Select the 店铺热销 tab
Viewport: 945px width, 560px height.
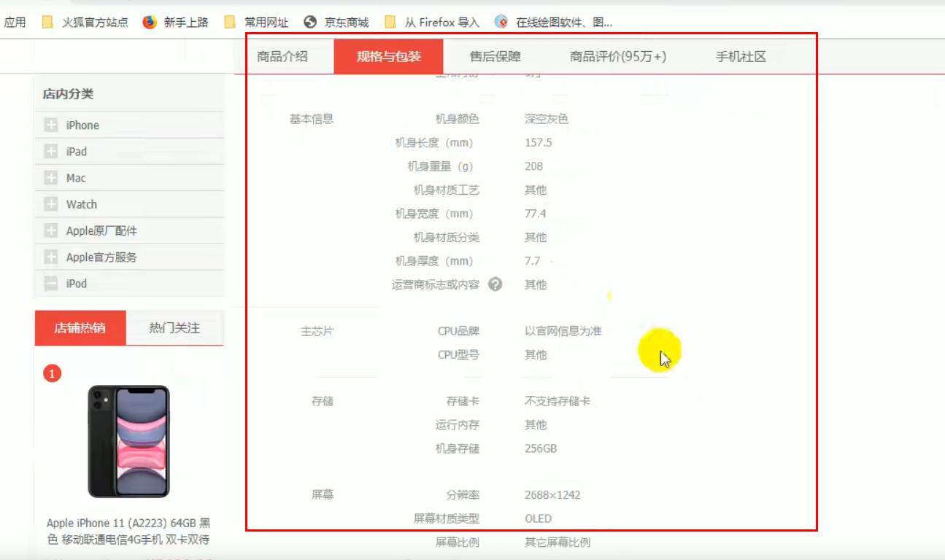[x=80, y=328]
